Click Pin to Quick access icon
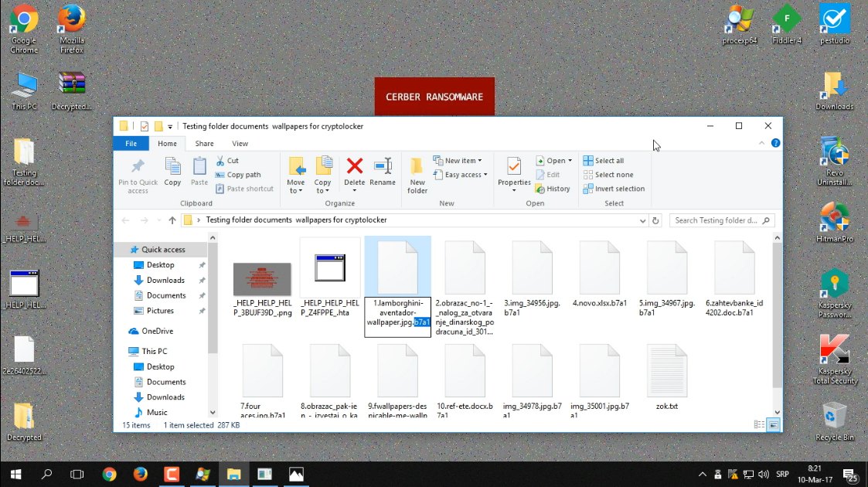 138,175
